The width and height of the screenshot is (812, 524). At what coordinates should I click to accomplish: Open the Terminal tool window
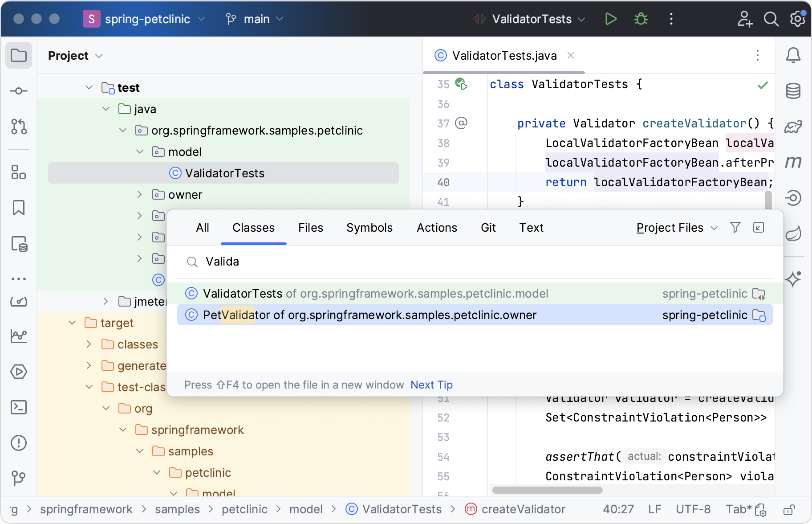(19, 407)
